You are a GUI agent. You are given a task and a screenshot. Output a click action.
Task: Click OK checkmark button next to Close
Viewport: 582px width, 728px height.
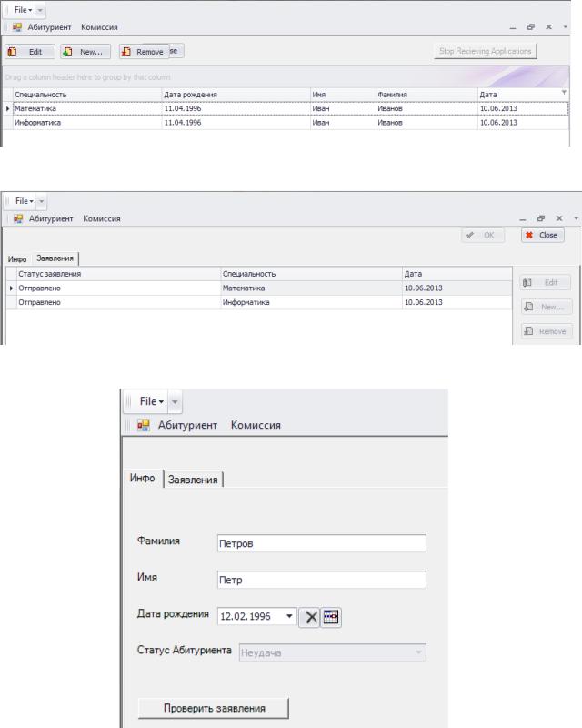click(x=483, y=235)
